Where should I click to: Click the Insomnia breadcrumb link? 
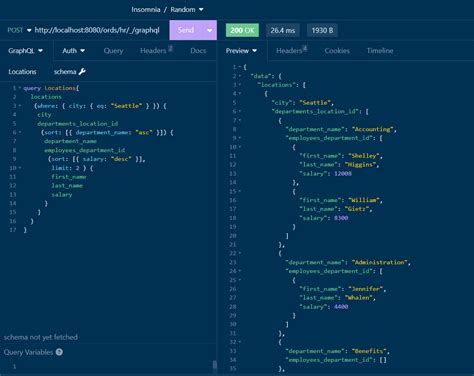coord(146,10)
